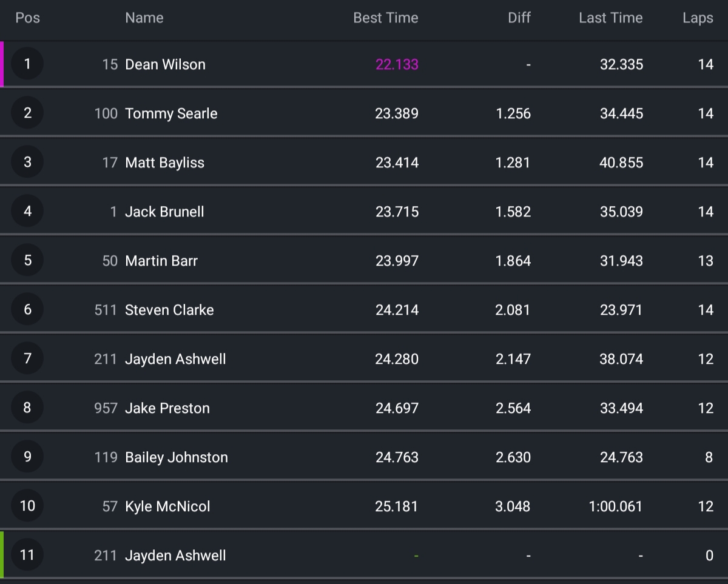Select the position 10 circle badge
Viewport: 728px width, 584px height.
(27, 506)
